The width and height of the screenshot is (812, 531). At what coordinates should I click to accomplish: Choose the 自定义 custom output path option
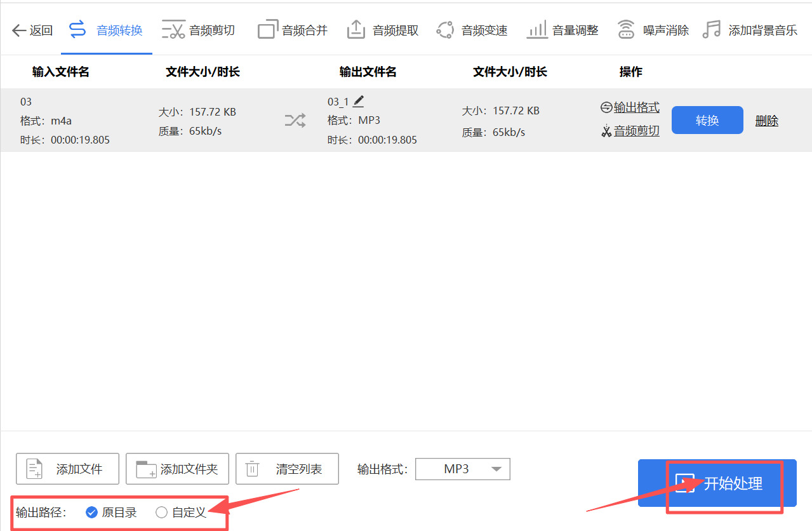pyautogui.click(x=161, y=512)
